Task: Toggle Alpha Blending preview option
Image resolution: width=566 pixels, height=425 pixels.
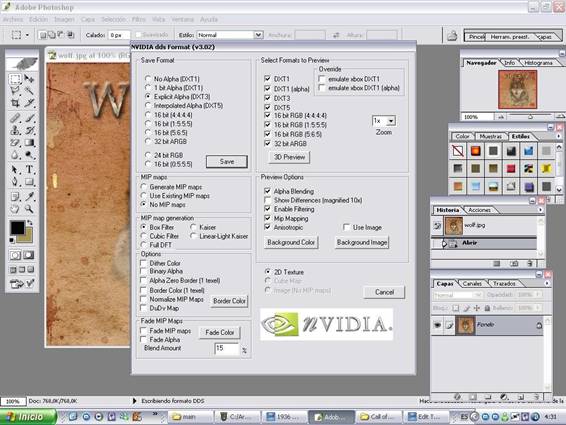Action: [x=267, y=191]
